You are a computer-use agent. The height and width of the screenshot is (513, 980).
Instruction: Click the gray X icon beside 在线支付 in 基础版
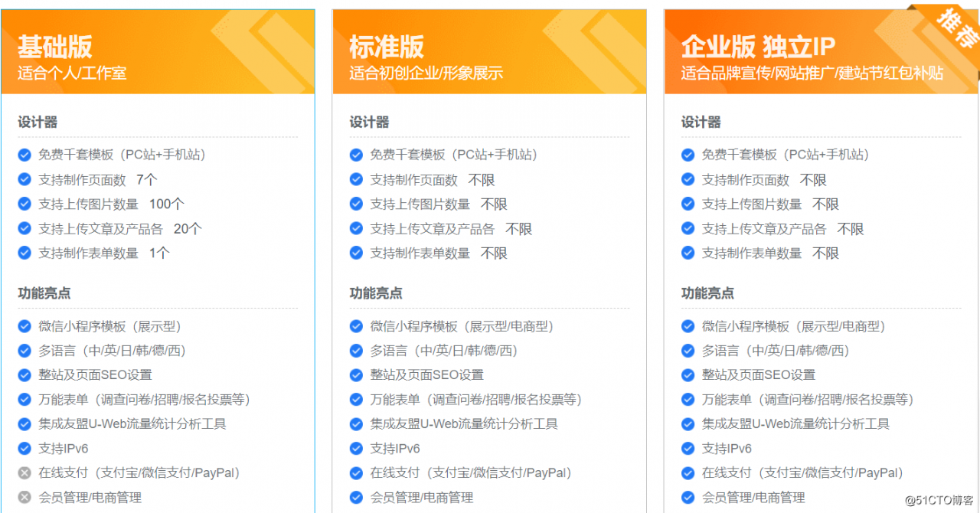[x=24, y=472]
